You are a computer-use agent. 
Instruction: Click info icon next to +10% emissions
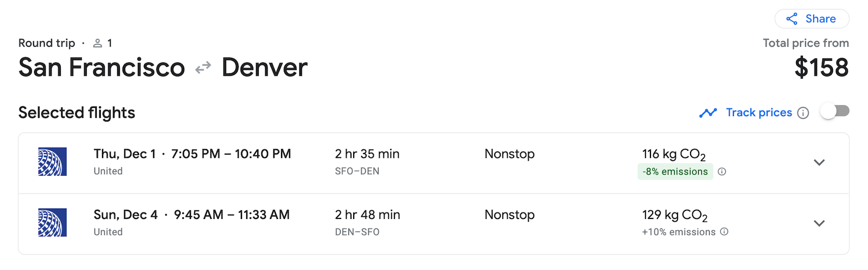coord(724,232)
